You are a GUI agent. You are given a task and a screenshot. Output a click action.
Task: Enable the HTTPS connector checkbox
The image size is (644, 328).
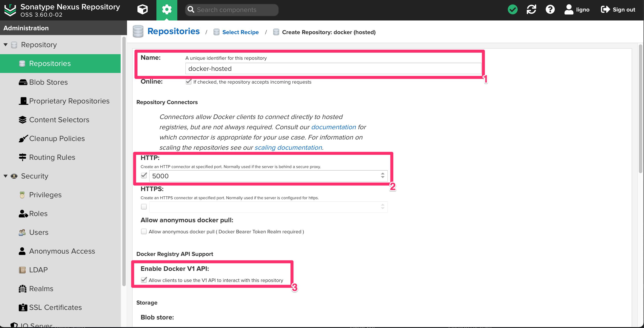pos(144,207)
